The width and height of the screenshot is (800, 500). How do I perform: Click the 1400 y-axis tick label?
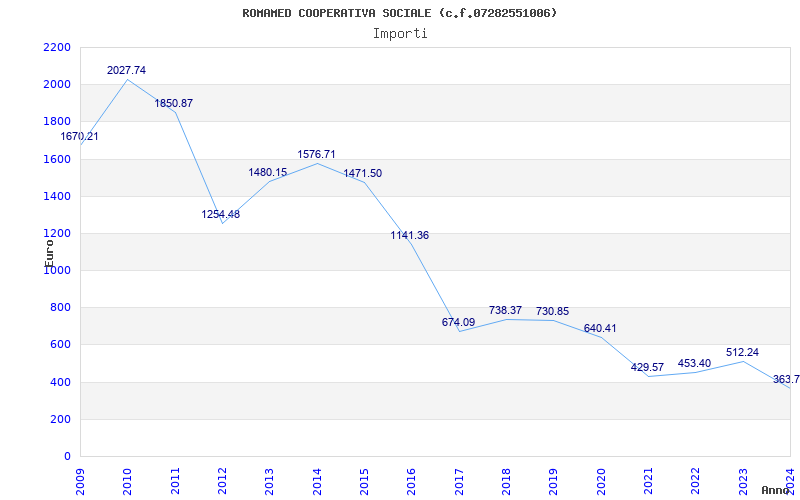(58, 196)
